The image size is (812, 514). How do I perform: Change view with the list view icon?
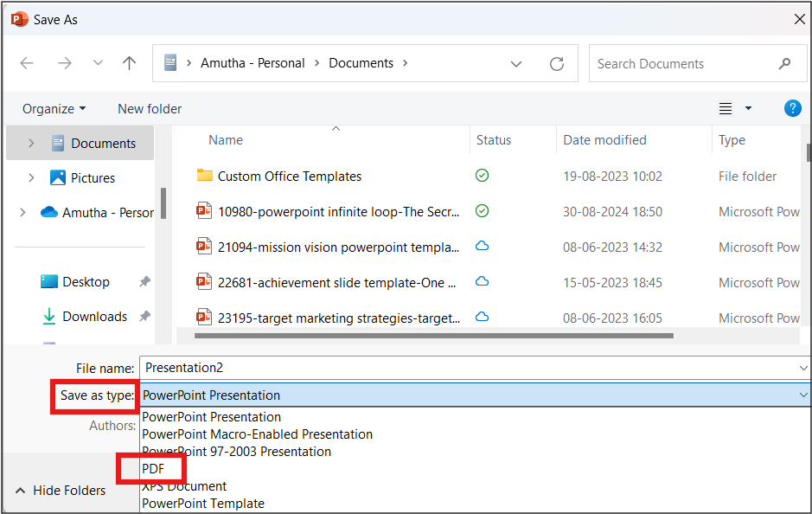(725, 109)
